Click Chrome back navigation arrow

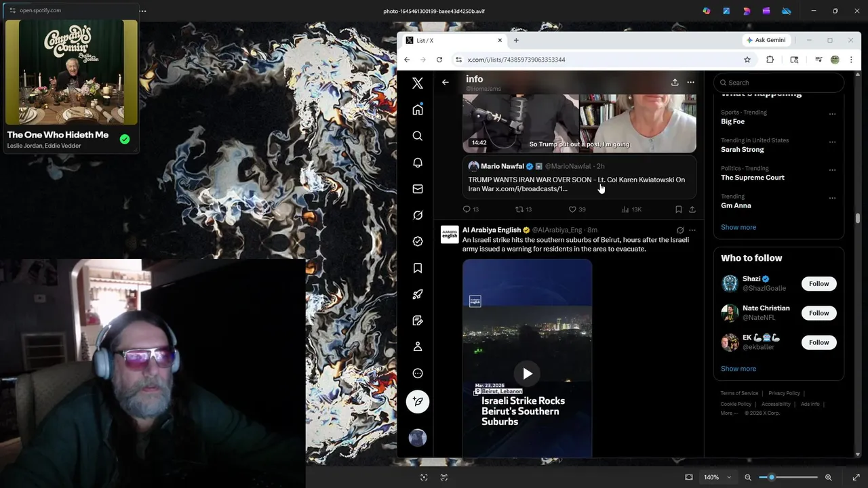[x=407, y=60]
